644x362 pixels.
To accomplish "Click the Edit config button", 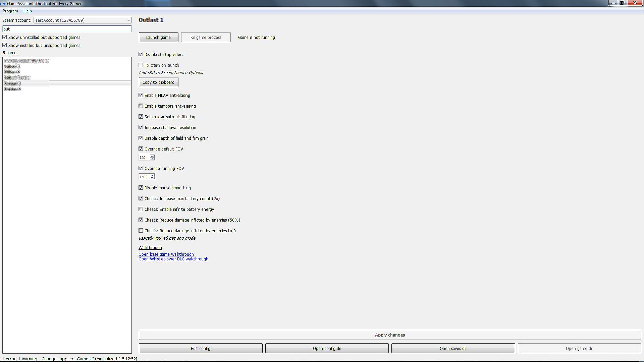I will click(x=200, y=348).
